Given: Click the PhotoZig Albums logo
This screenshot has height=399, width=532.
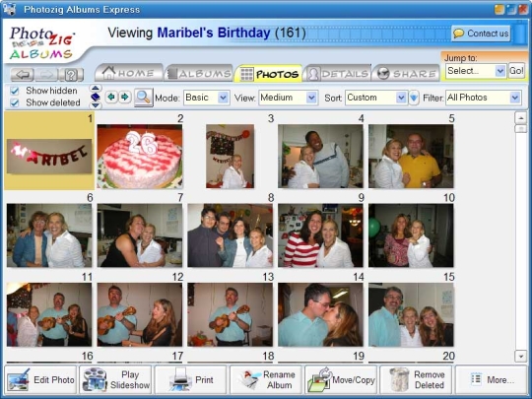Looking at the screenshot, I should (41, 43).
